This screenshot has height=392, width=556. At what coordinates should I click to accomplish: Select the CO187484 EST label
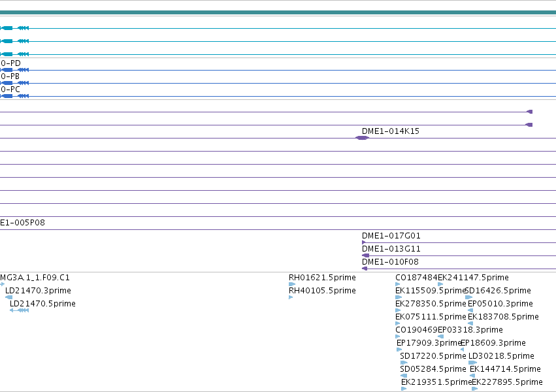[x=416, y=278]
